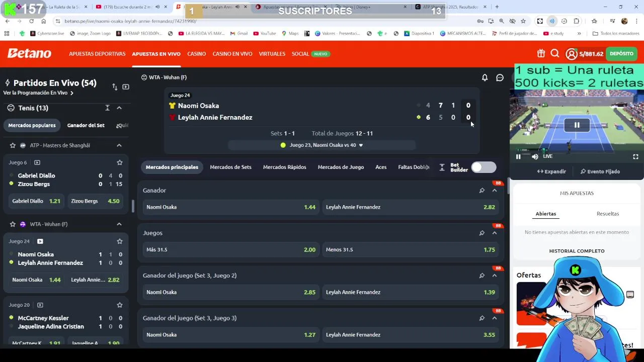The image size is (644, 362).
Task: Click the green Depósito button
Action: (621, 54)
